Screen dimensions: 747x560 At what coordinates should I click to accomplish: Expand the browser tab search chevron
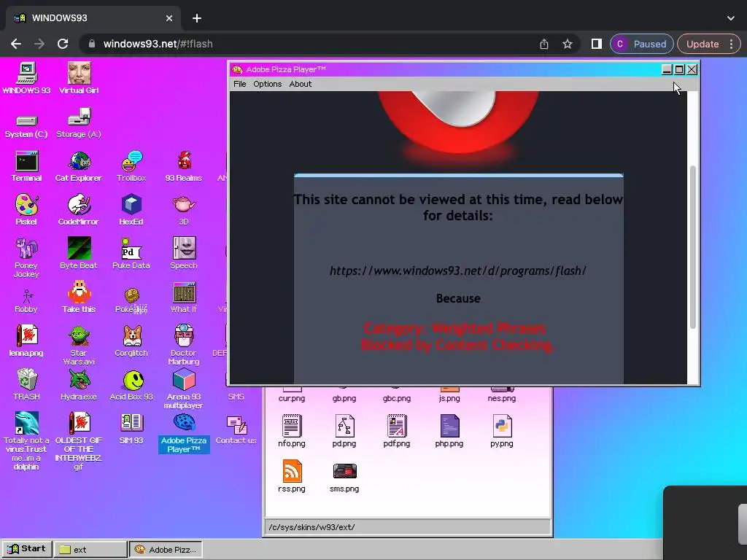tap(731, 18)
